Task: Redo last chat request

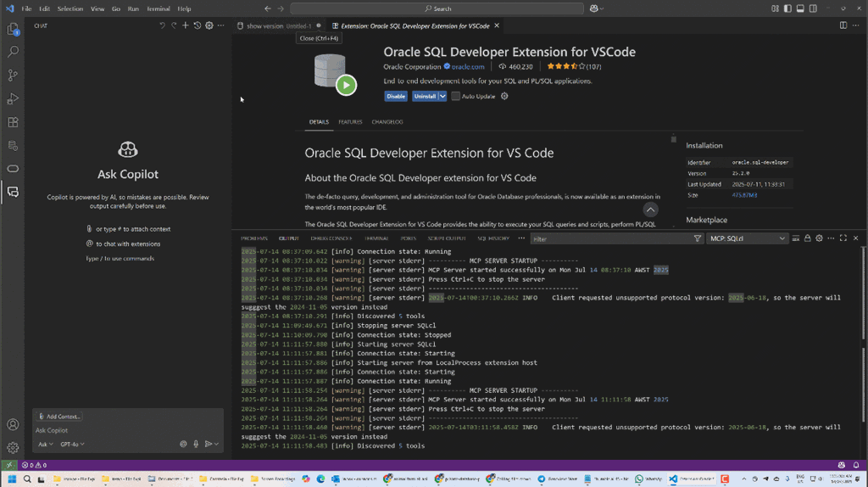Action: coord(174,25)
